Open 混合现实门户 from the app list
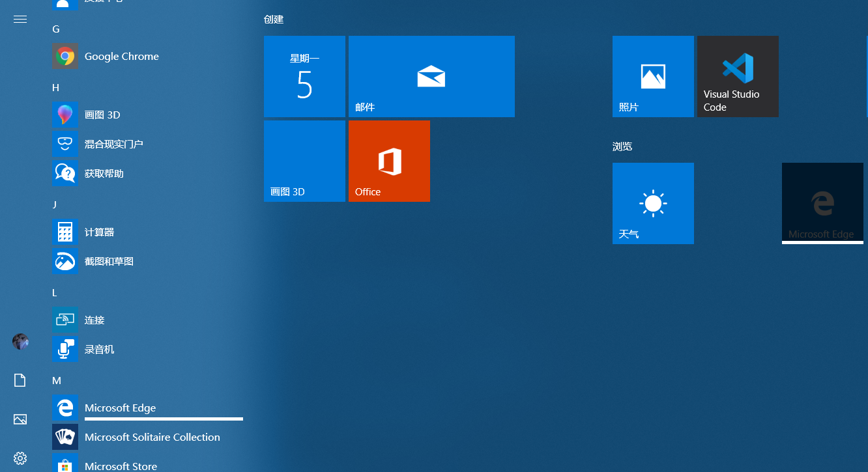The width and height of the screenshot is (868, 472). pyautogui.click(x=148, y=144)
